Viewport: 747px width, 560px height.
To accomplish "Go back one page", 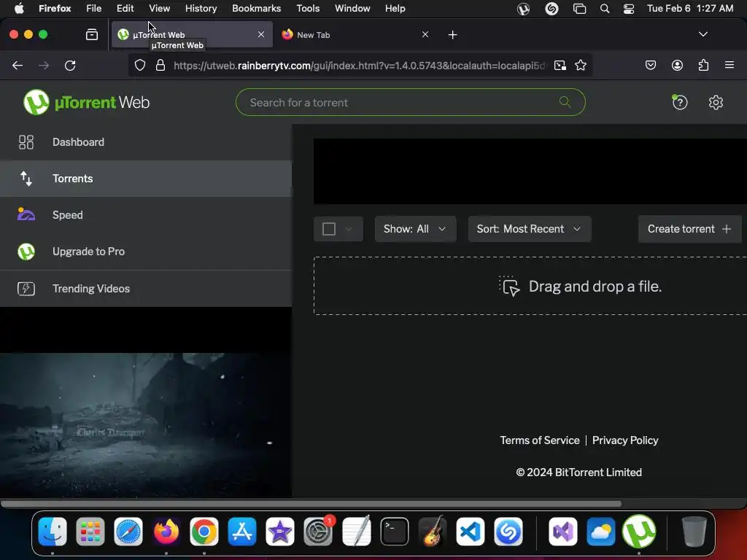I will (18, 65).
